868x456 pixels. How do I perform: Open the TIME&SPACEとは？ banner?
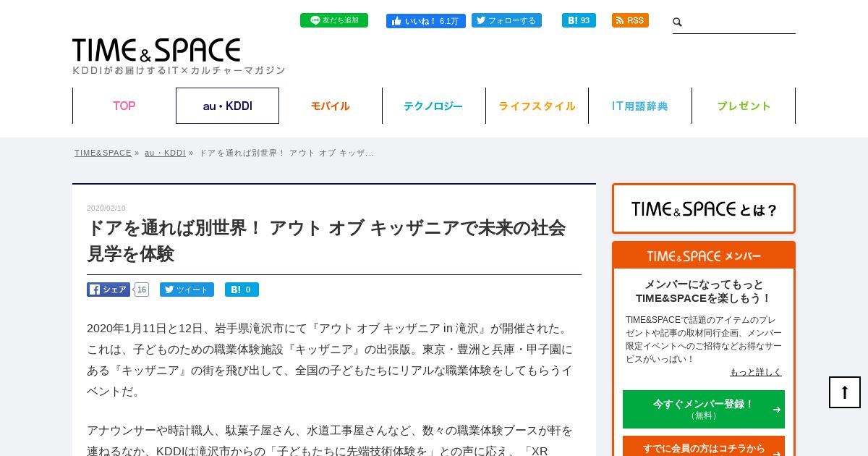pyautogui.click(x=704, y=208)
